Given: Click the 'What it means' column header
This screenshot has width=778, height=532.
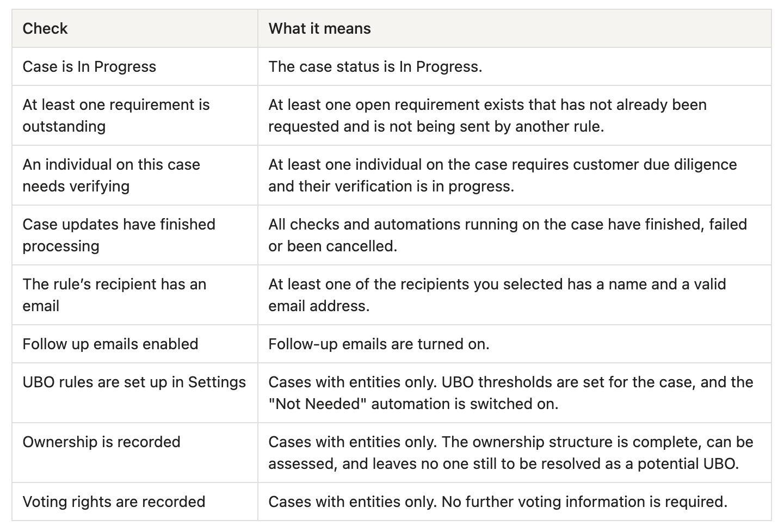Looking at the screenshot, I should coord(319,28).
